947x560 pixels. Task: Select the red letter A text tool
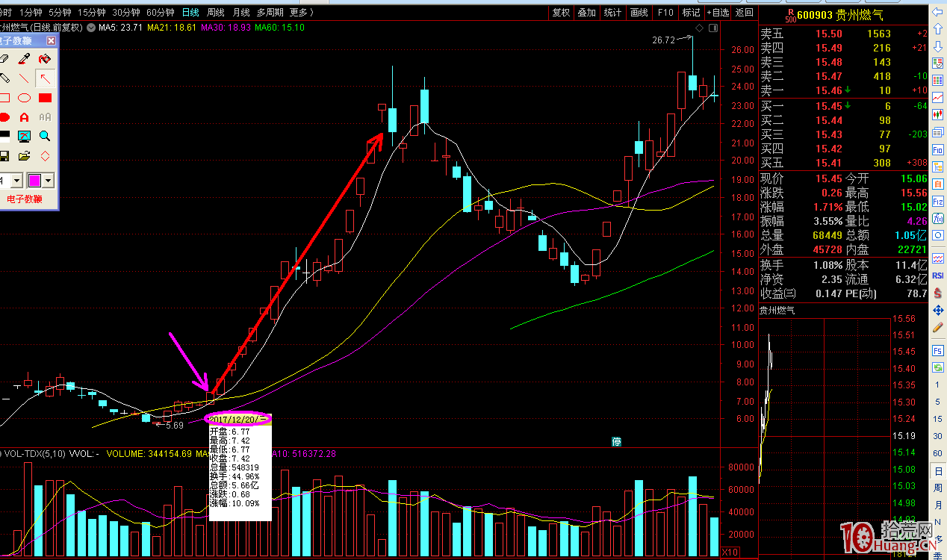pos(24,117)
